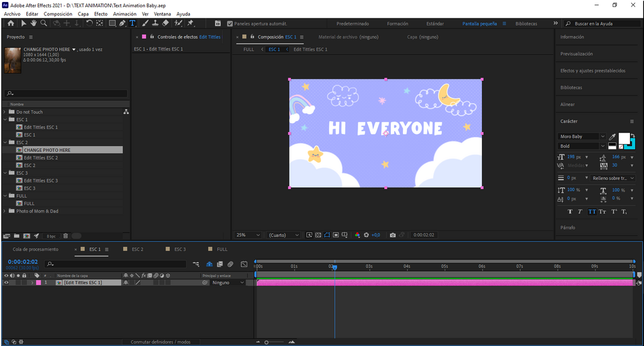Collapse the ESC 1 folder
644x346 pixels.
tap(5, 119)
